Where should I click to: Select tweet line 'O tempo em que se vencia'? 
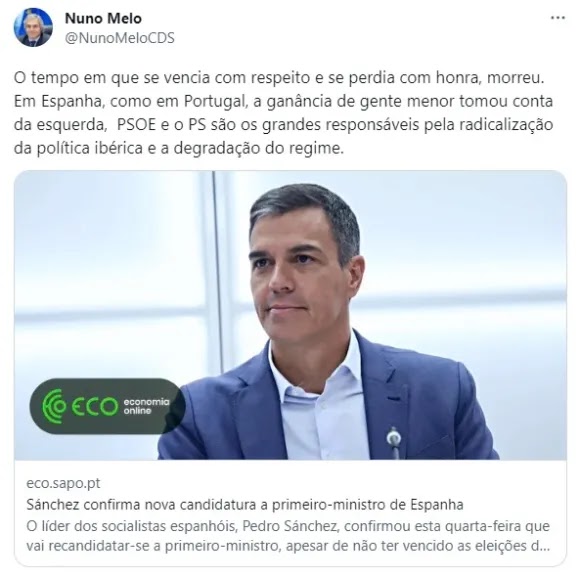pos(279,78)
